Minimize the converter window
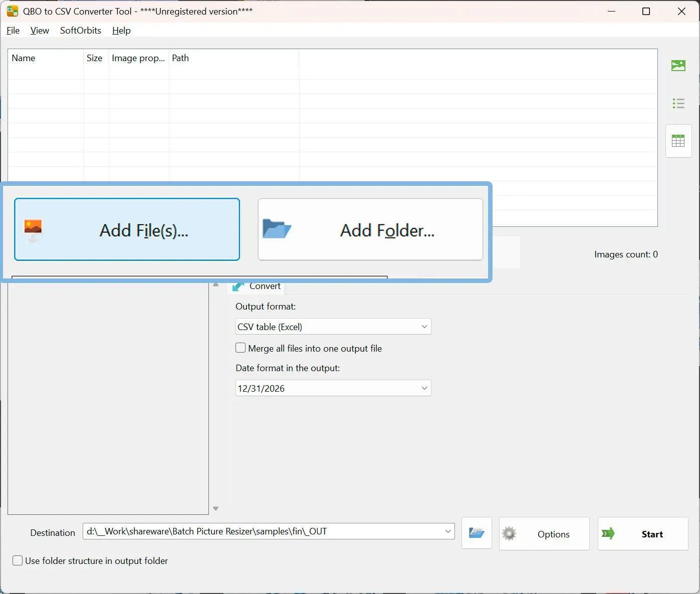This screenshot has height=594, width=700. [x=611, y=12]
